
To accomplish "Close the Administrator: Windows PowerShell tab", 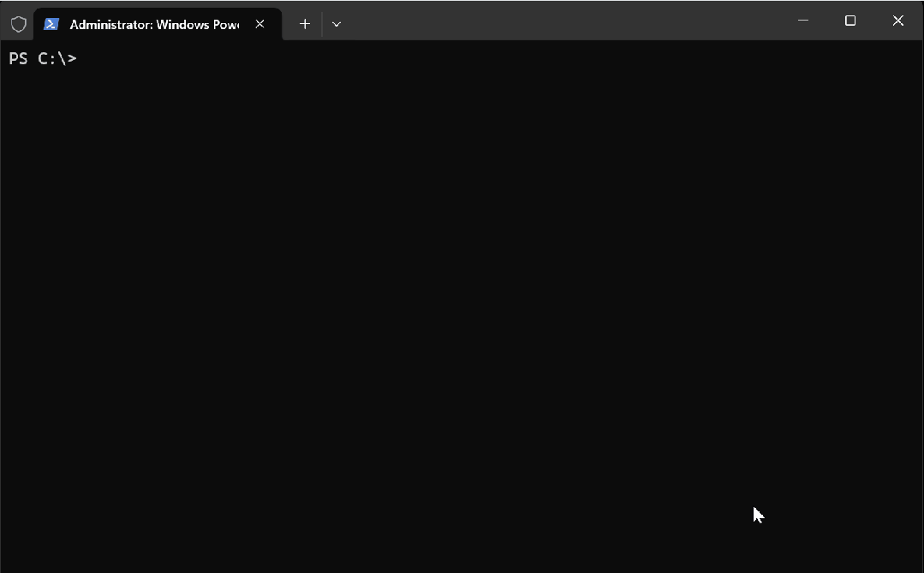I will [260, 24].
